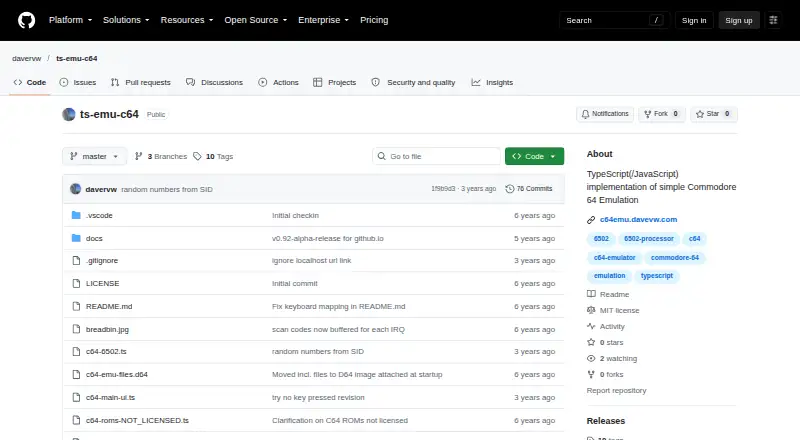Screen dimensions: 800x440
Task: Go to daverw owner profile link
Action: (27, 58)
